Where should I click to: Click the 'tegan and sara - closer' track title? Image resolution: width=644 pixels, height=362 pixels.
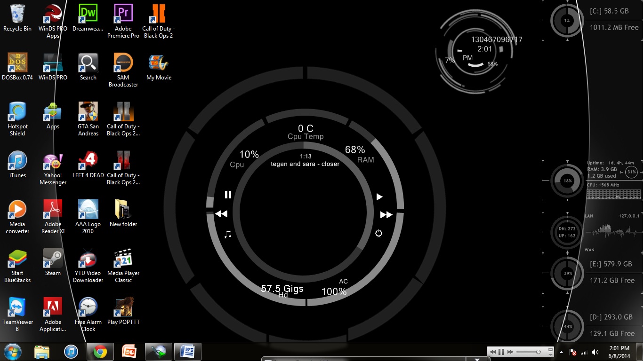[x=305, y=164]
